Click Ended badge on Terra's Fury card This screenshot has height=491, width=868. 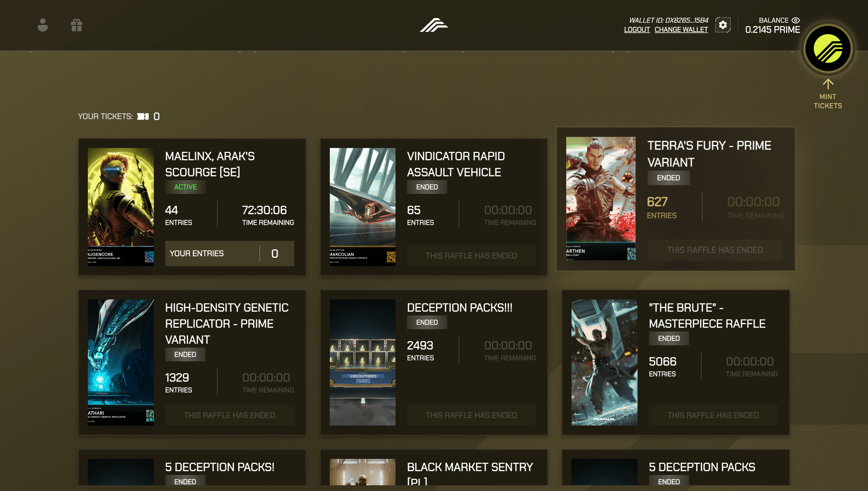coord(668,178)
